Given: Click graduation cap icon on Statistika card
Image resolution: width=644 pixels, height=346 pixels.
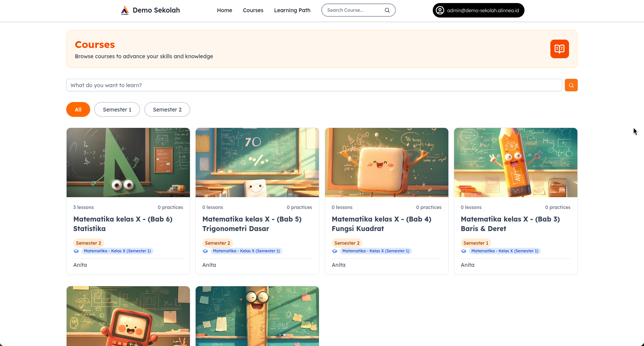Looking at the screenshot, I should [x=76, y=251].
